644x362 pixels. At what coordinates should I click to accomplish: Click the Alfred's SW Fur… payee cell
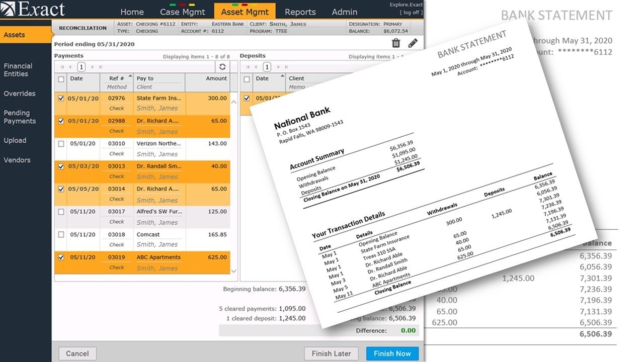(158, 212)
